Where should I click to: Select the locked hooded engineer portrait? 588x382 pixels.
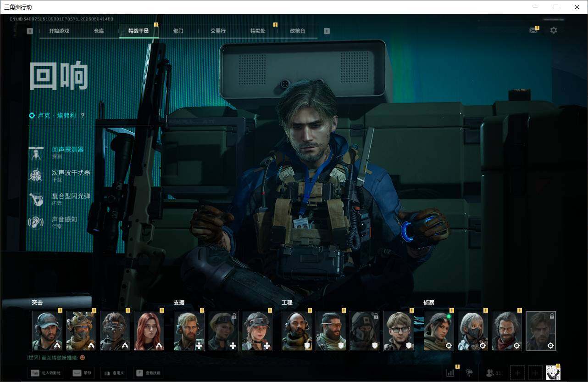[x=365, y=331]
